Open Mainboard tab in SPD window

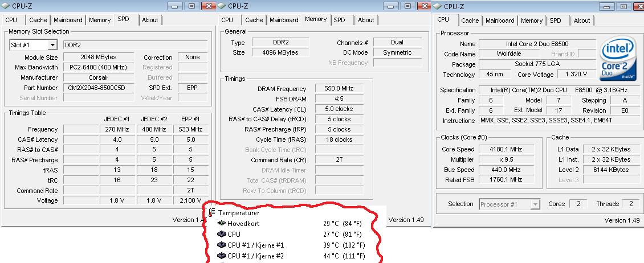[x=68, y=20]
